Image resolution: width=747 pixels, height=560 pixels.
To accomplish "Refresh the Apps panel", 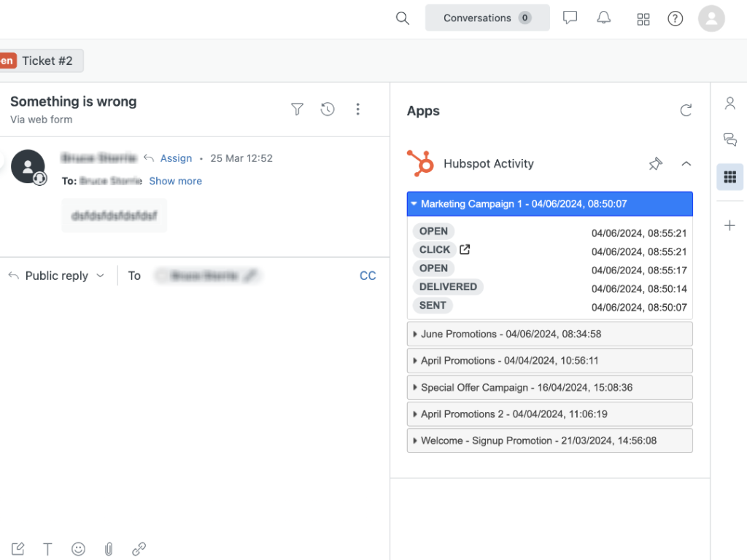I will click(x=686, y=110).
